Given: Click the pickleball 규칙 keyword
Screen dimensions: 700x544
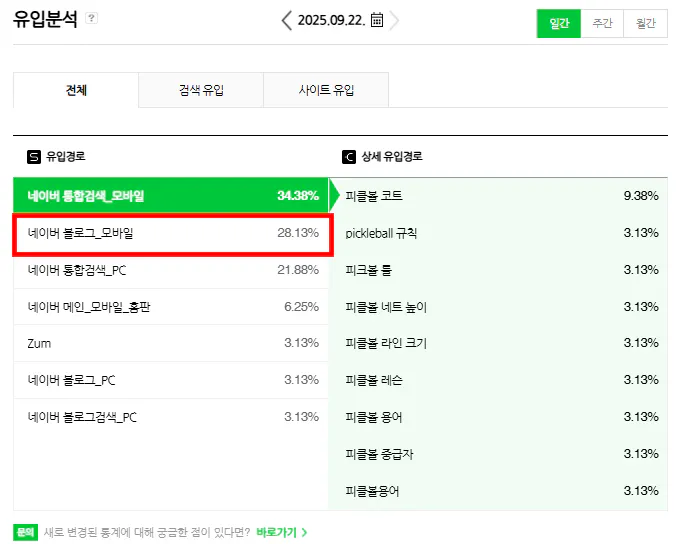Looking at the screenshot, I should pos(381,233).
